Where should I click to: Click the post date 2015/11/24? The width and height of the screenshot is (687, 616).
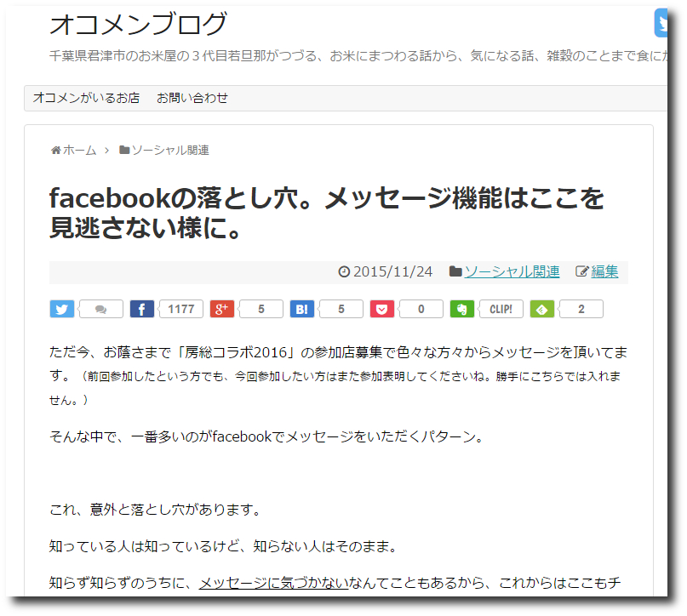(x=393, y=271)
